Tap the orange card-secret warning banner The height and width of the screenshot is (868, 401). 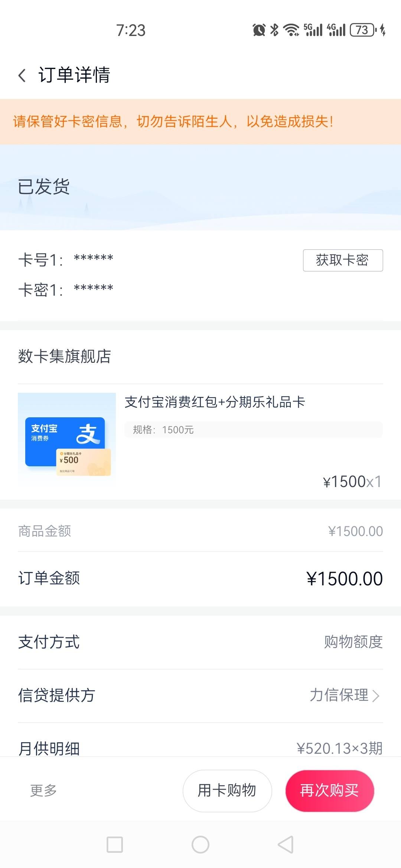(x=200, y=122)
